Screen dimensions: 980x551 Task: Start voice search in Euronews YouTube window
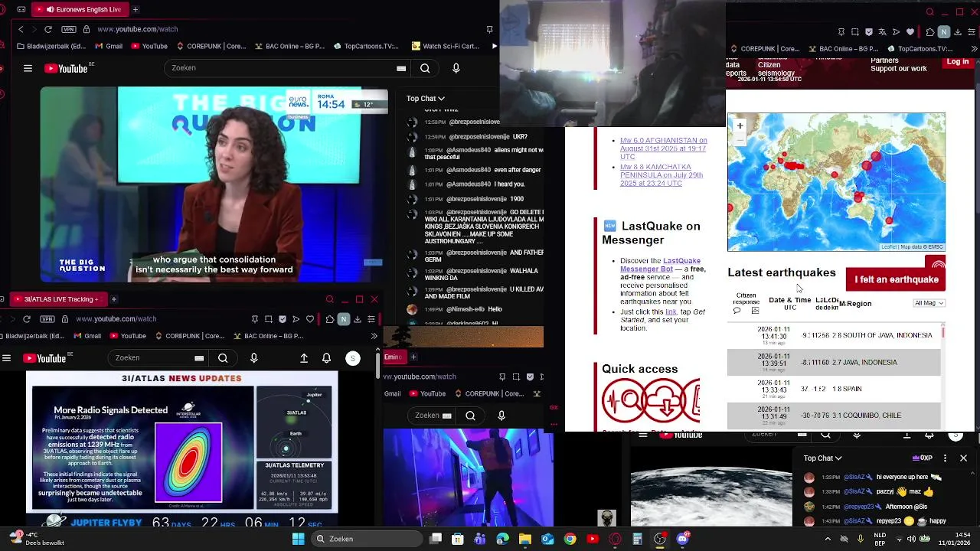(456, 68)
